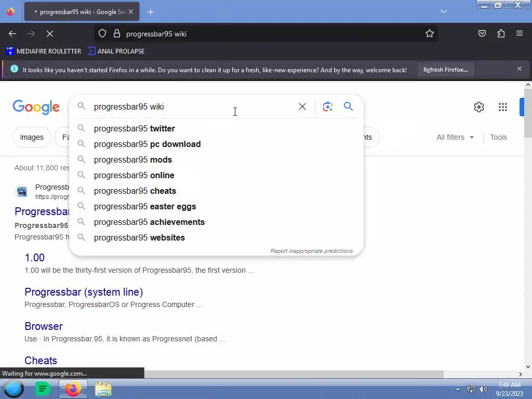Open the 1.00 sitelink result
Viewport: 532px width, 399px height.
[x=35, y=258]
